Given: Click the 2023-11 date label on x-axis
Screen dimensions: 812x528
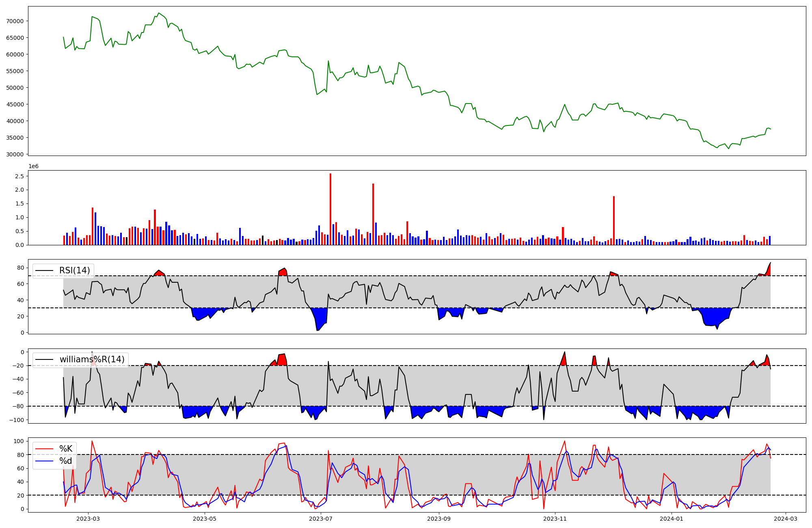Looking at the screenshot, I should click(555, 519).
